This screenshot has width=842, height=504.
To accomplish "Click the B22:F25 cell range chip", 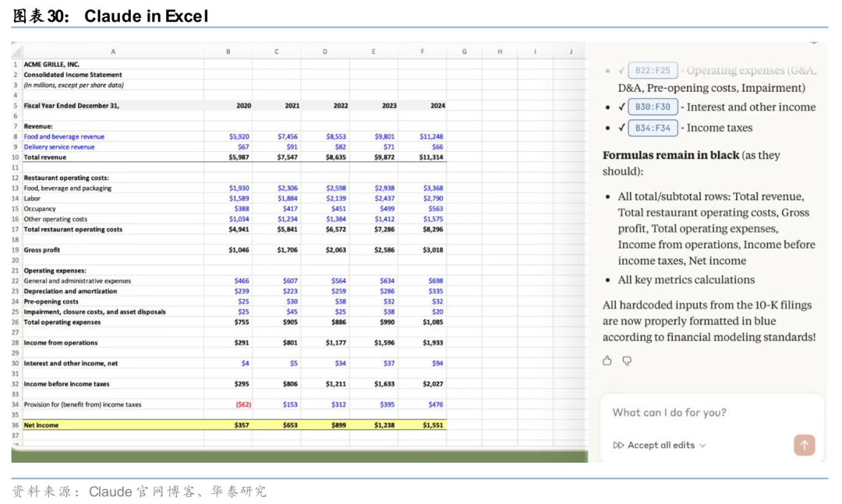I will (x=653, y=70).
